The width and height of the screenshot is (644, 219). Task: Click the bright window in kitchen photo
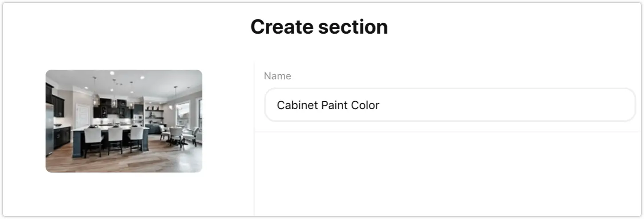[182, 114]
